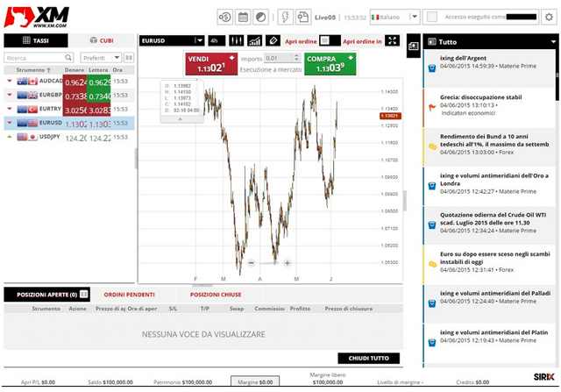The width and height of the screenshot is (561, 392).
Task: Expand chart to fullscreen
Action: coord(392,40)
